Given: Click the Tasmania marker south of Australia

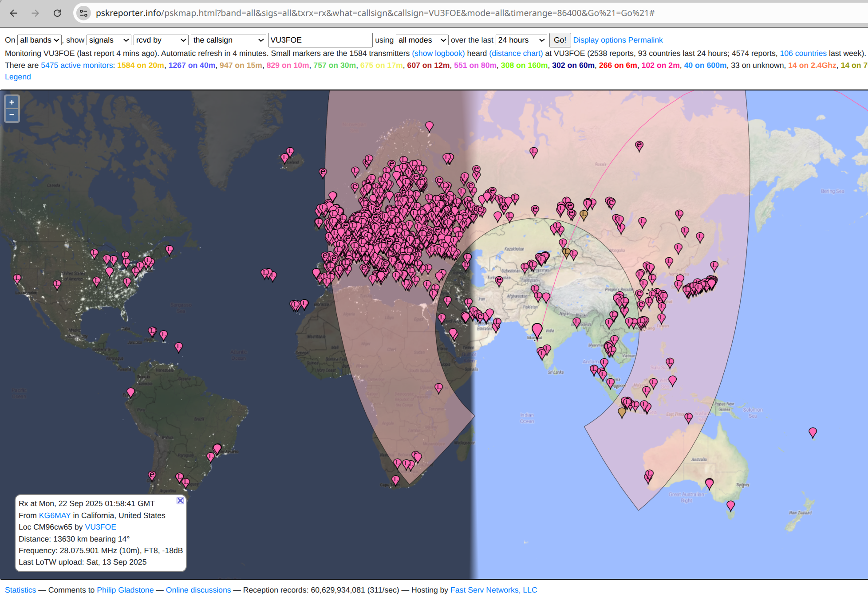Looking at the screenshot, I should (x=730, y=506).
